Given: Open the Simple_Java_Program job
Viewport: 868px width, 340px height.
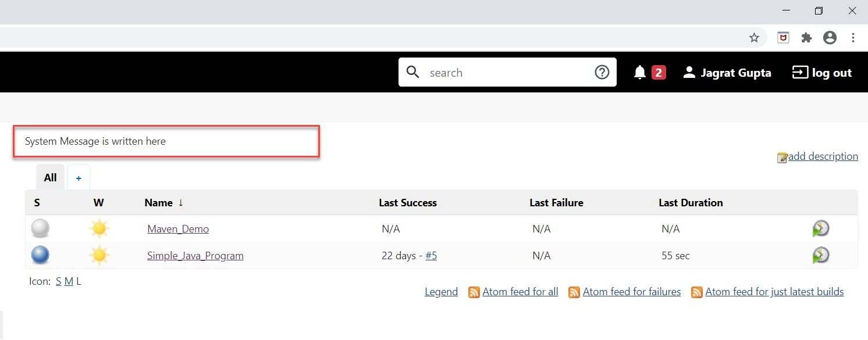Looking at the screenshot, I should [195, 255].
